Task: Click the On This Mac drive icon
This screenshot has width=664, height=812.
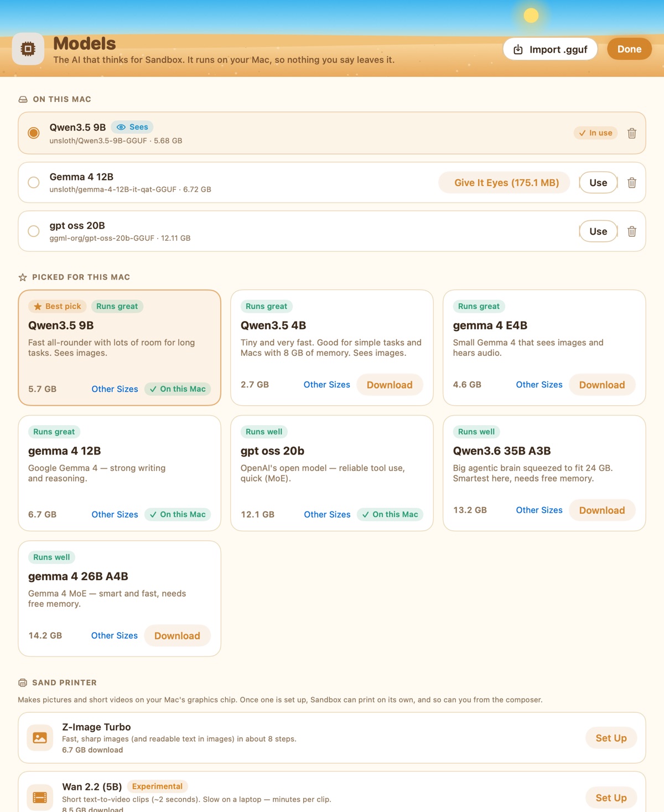Action: pyautogui.click(x=23, y=100)
